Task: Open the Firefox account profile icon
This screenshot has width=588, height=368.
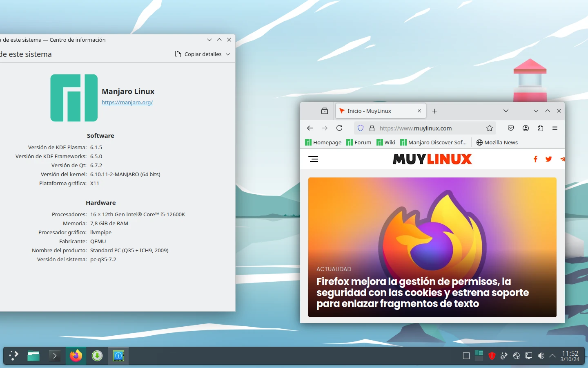Action: [x=526, y=128]
